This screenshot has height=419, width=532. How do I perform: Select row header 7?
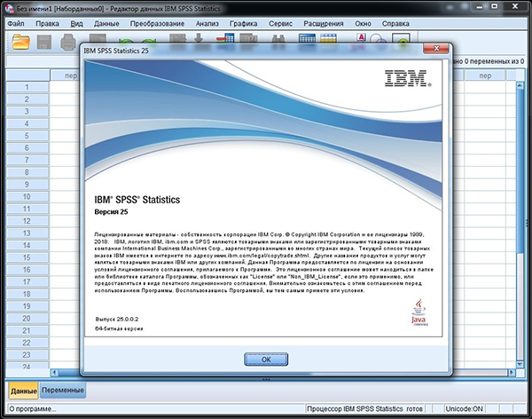(x=27, y=160)
